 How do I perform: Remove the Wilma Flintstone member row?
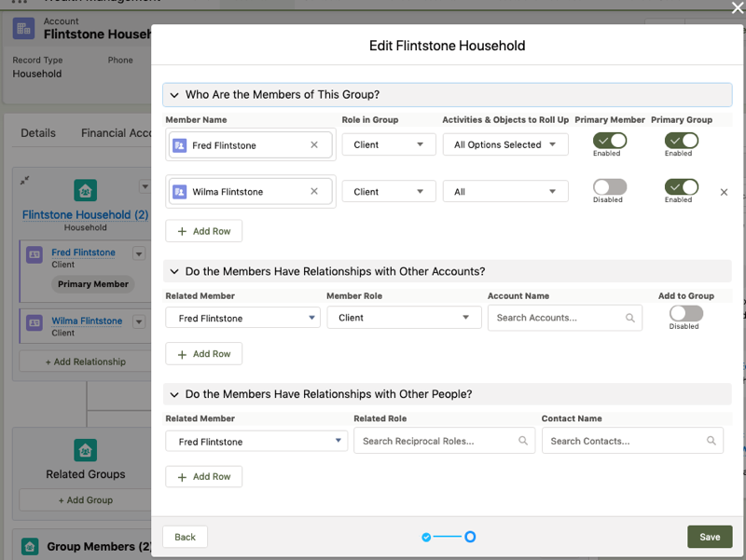(x=725, y=192)
